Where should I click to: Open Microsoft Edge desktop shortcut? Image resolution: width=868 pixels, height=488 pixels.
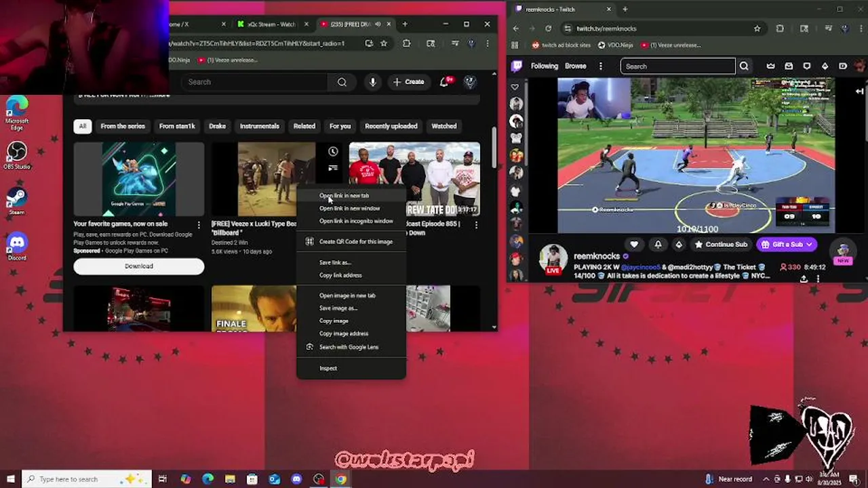point(17,113)
